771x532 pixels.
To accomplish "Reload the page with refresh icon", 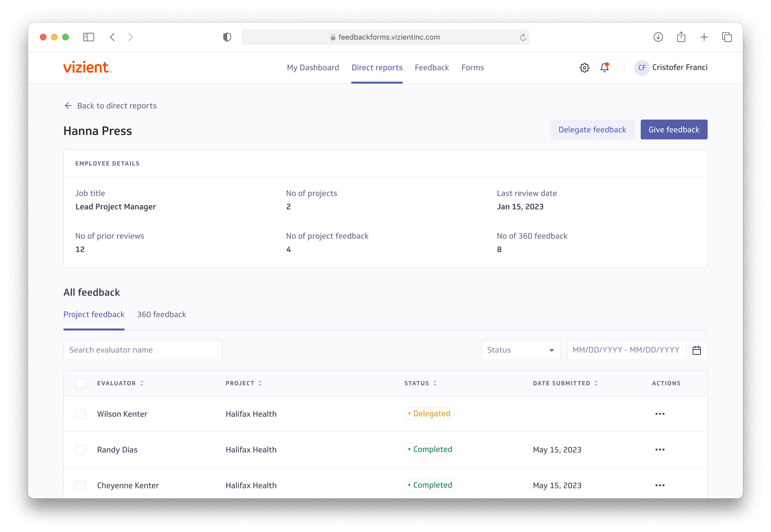I will tap(522, 37).
